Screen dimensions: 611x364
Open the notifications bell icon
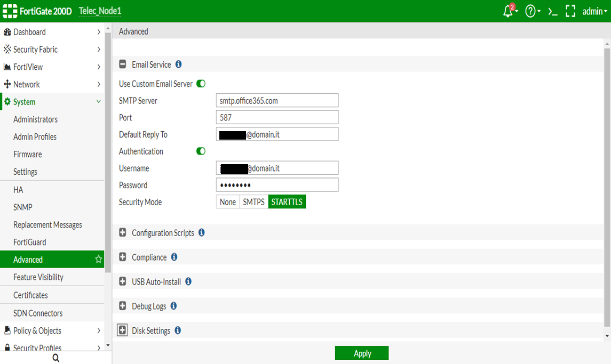pos(508,11)
